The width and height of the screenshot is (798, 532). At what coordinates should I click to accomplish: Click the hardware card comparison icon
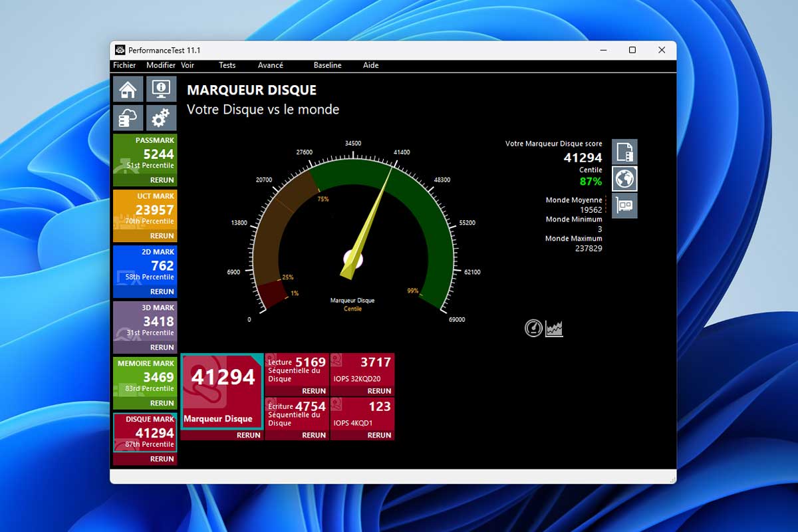[x=624, y=205]
